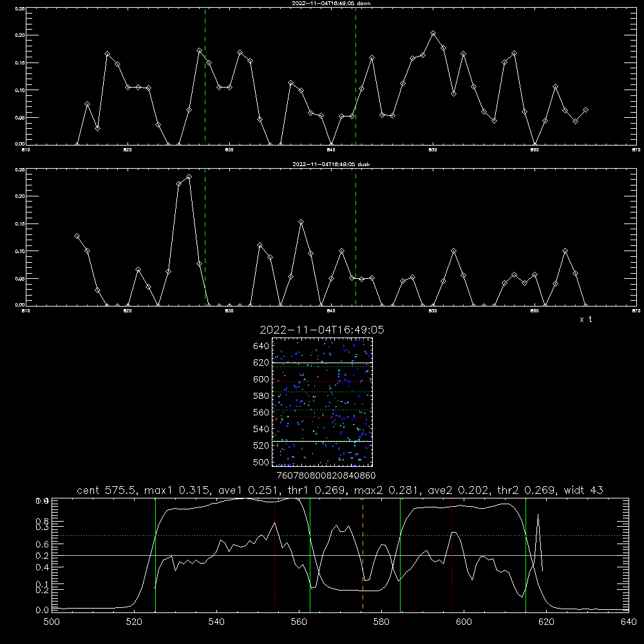Click the upper white horizontal line in the image panel
Image resolution: width=644 pixels, height=644 pixels.
click(x=323, y=363)
